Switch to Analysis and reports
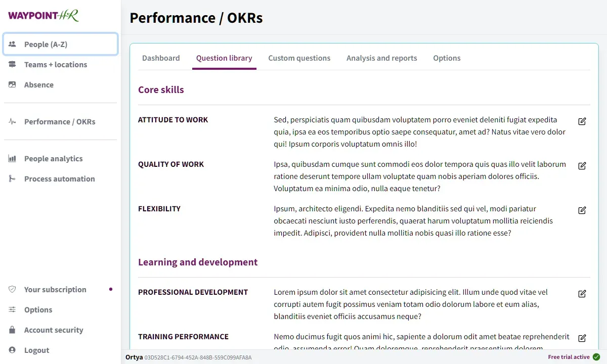This screenshot has width=607, height=364. pos(381,58)
